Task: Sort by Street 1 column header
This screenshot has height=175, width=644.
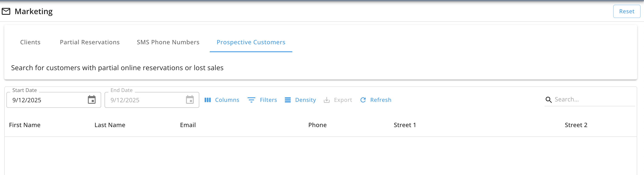Action: pos(405,125)
